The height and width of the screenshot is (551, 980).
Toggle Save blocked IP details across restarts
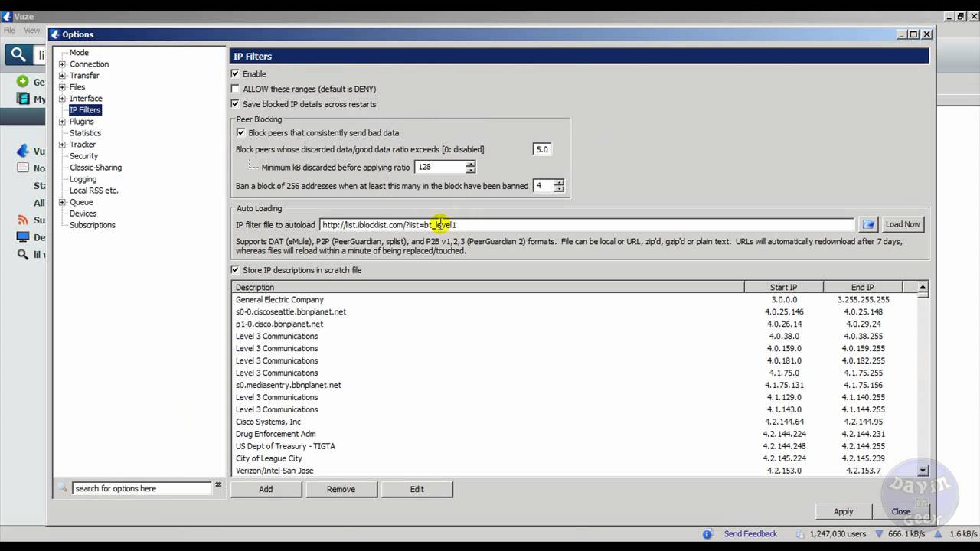(235, 103)
